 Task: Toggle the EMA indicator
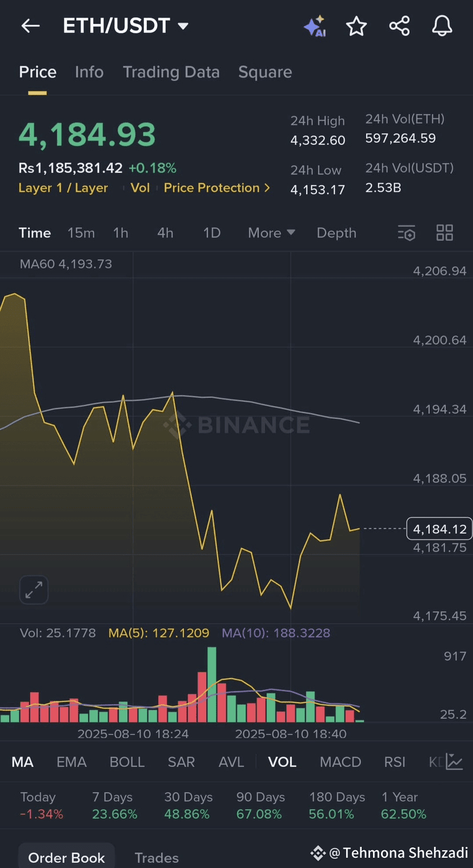(71, 762)
